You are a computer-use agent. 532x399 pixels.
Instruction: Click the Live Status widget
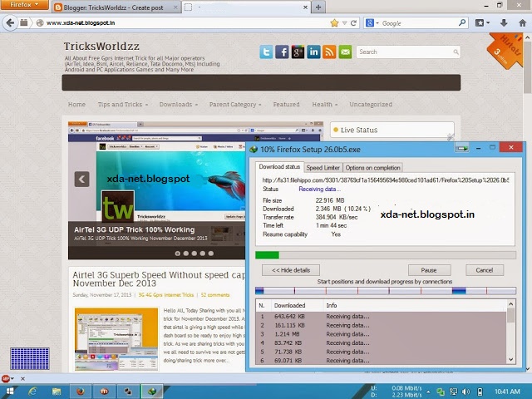[x=392, y=130]
